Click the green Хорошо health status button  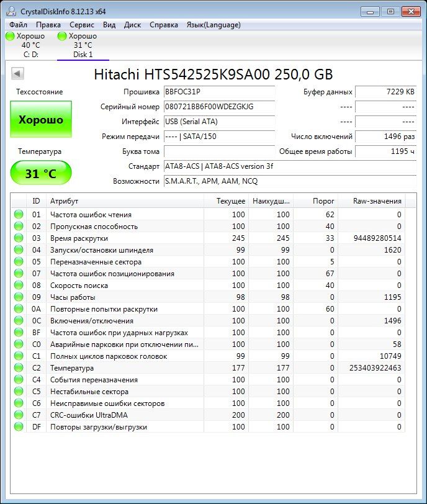pos(41,119)
